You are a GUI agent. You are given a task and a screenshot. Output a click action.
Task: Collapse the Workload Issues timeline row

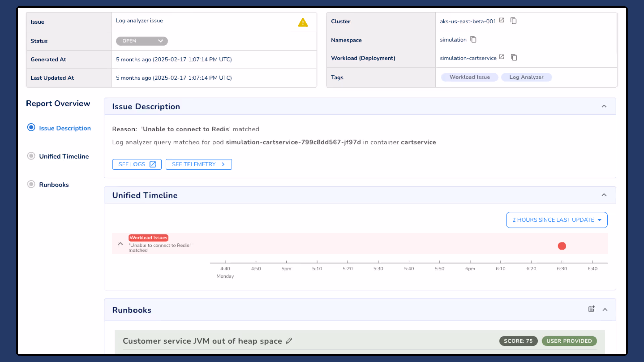click(120, 244)
